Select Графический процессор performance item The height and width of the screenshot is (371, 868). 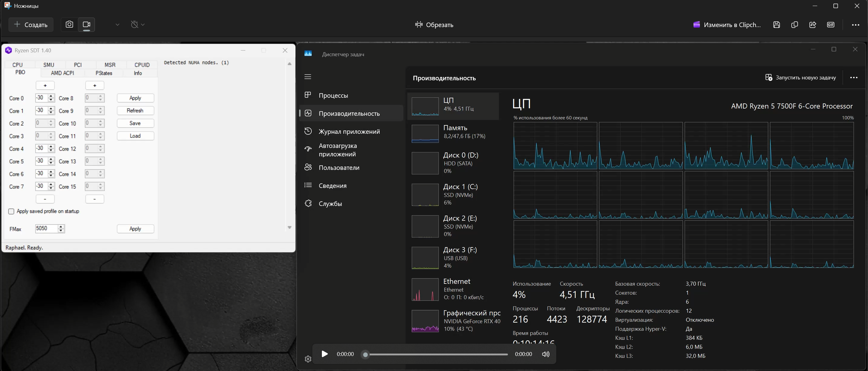[x=453, y=321]
